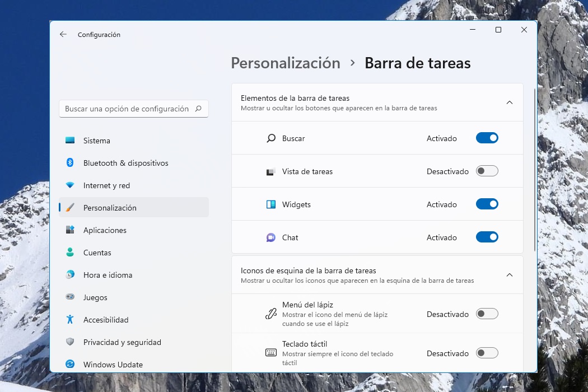The width and height of the screenshot is (588, 392).
Task: Enable Vista de tareas
Action: [487, 171]
